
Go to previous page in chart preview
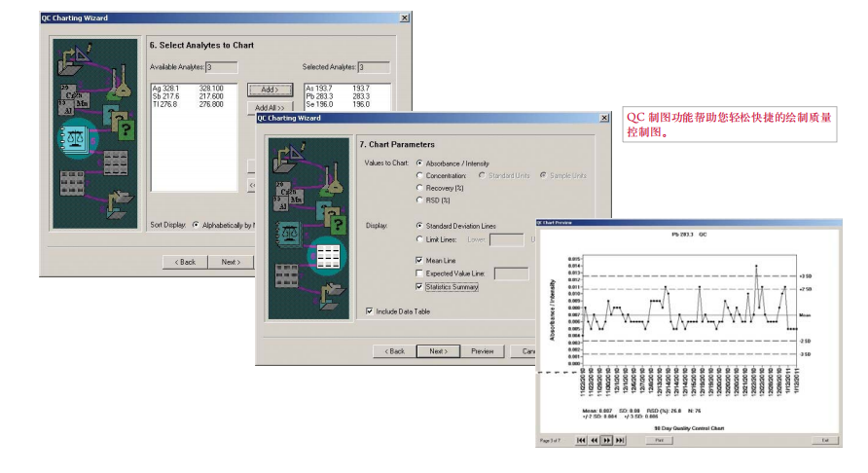point(594,440)
